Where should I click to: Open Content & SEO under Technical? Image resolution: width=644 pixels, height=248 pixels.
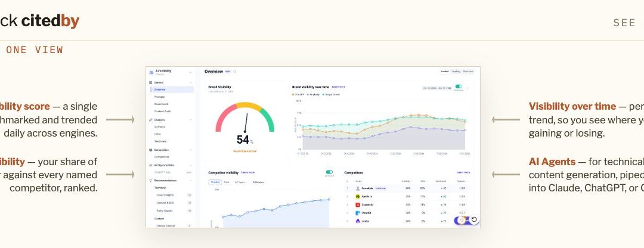point(165,203)
